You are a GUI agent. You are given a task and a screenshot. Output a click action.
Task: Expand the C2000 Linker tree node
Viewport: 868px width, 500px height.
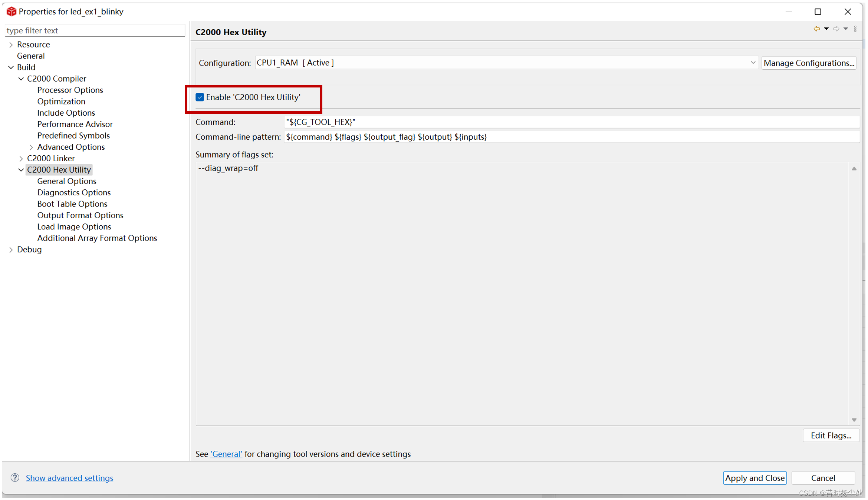coord(21,158)
